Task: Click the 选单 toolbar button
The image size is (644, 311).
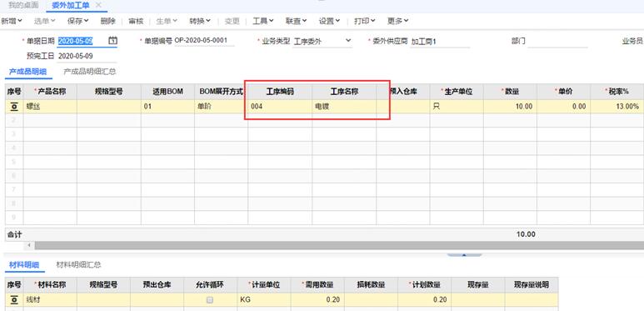Action: click(x=44, y=21)
